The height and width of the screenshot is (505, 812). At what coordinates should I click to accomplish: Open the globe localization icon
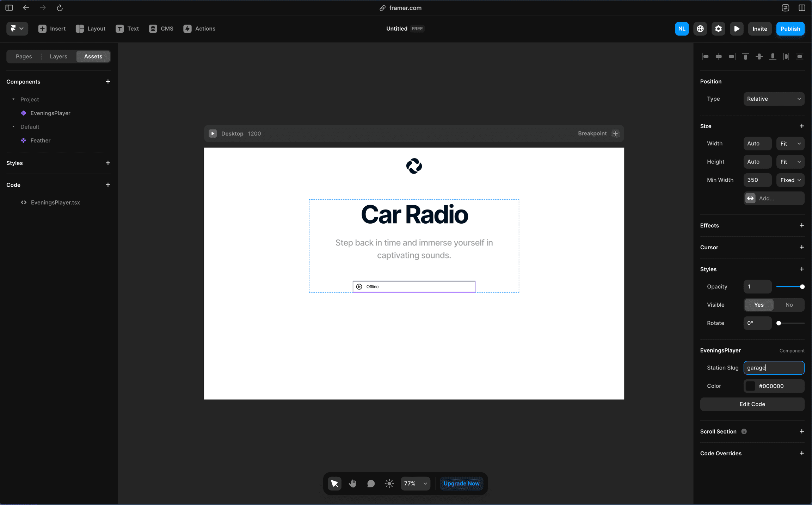point(700,29)
